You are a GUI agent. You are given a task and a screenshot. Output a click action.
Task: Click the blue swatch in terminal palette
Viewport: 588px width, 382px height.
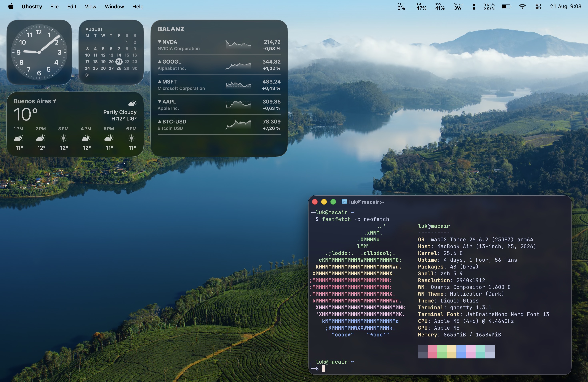[461, 351]
